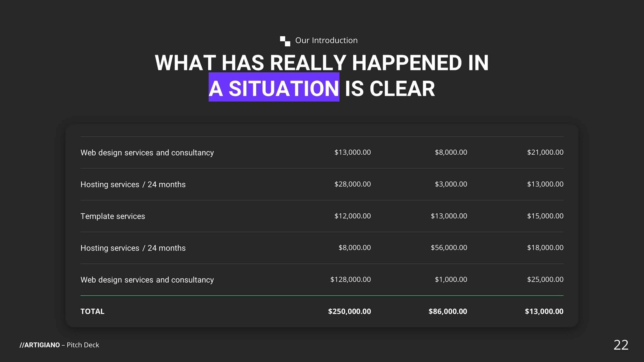Click the checkered squares icon beside Our Introduction

point(285,41)
